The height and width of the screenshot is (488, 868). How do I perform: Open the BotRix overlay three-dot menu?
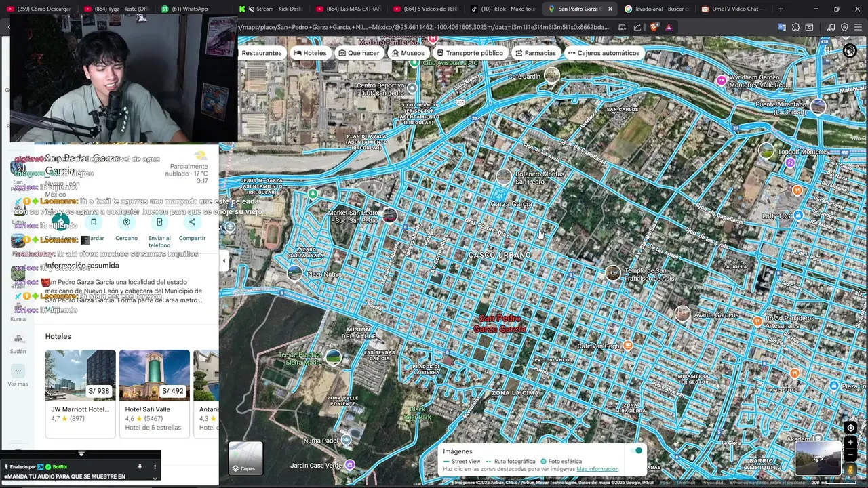pos(155,467)
